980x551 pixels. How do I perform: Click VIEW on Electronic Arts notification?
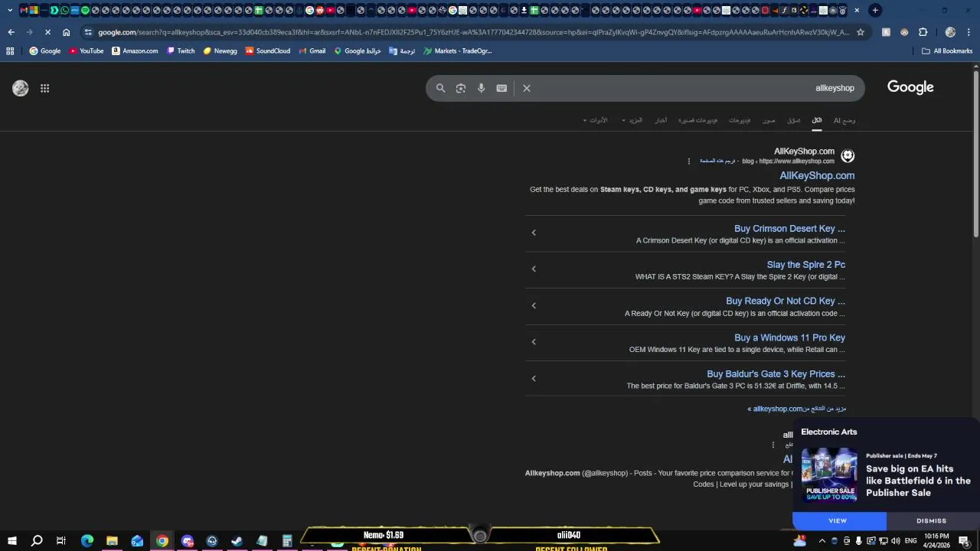click(838, 520)
